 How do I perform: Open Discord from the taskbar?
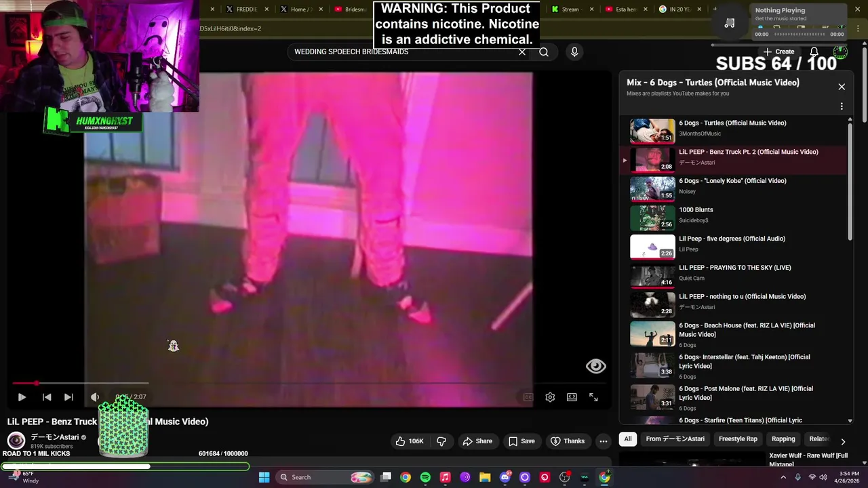tap(505, 477)
